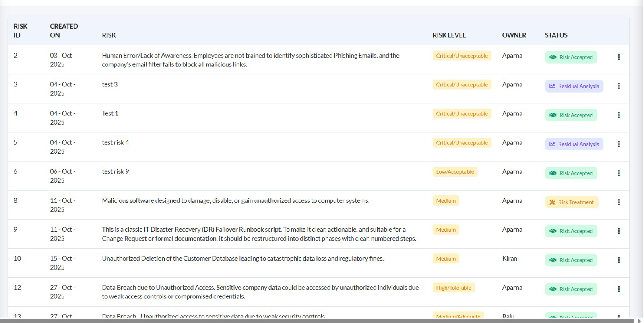The height and width of the screenshot is (323, 644).
Task: Click Risk Accepted status for risk ID 9
Action: [x=571, y=231]
